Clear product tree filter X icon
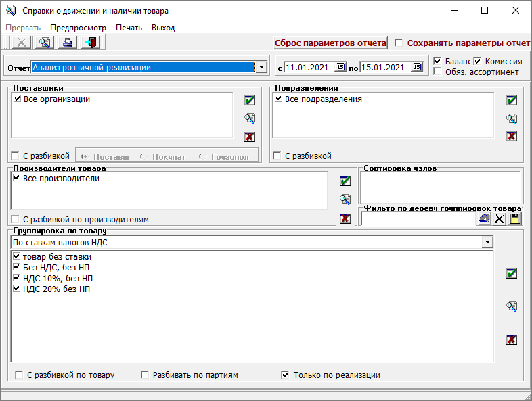The width and height of the screenshot is (532, 401). click(500, 218)
